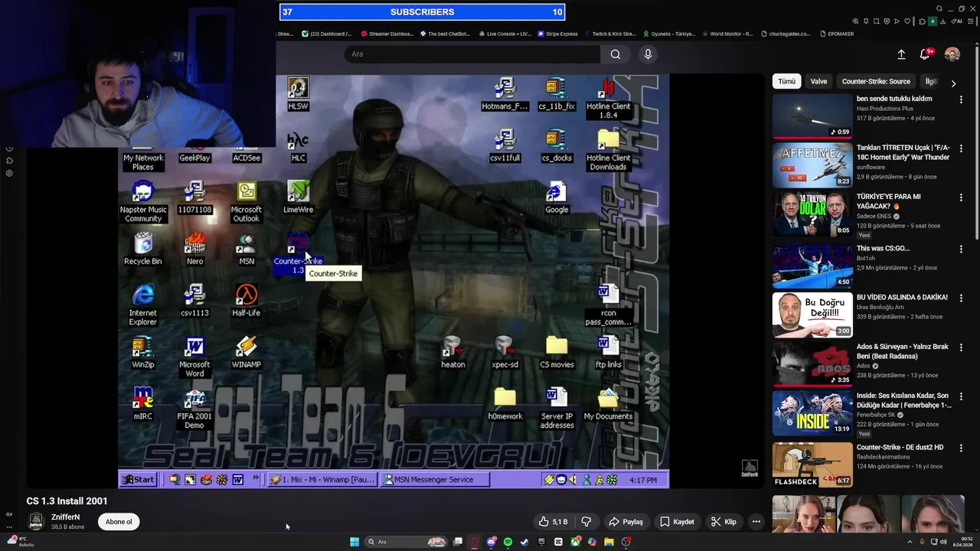Click the Half-Life icon in the video
Screen dimensions: 980x551
246,301
